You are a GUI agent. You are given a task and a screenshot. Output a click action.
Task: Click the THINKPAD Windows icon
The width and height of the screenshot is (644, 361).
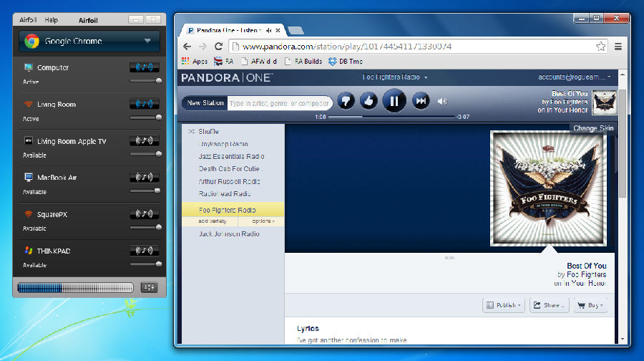click(x=29, y=251)
